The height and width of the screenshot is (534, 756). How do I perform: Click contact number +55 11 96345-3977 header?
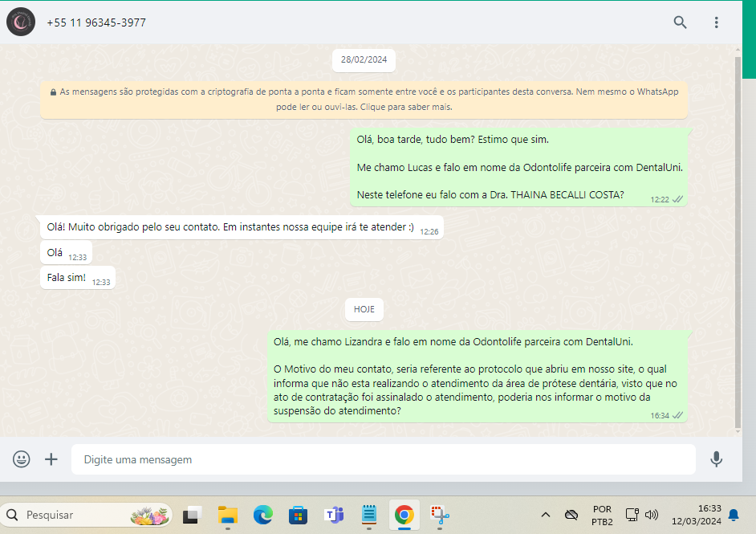pyautogui.click(x=96, y=22)
